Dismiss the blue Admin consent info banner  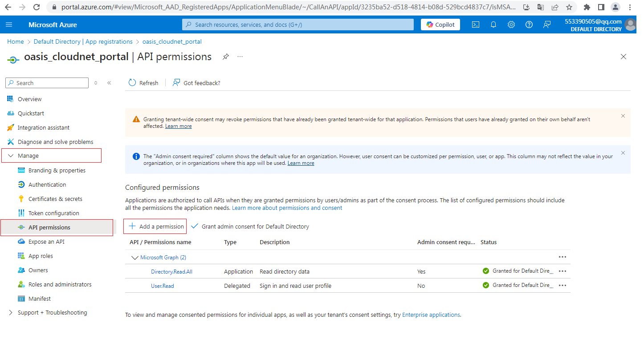pyautogui.click(x=623, y=153)
